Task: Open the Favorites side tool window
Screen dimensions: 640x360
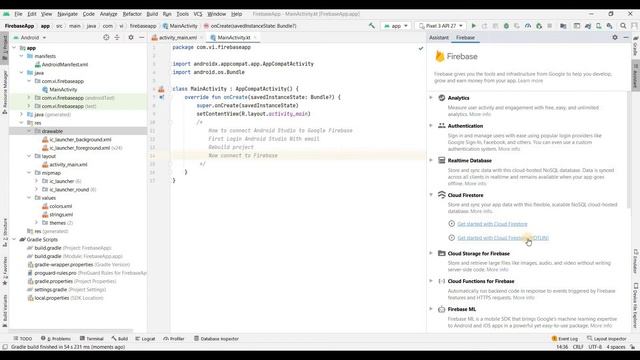Action: (4, 271)
